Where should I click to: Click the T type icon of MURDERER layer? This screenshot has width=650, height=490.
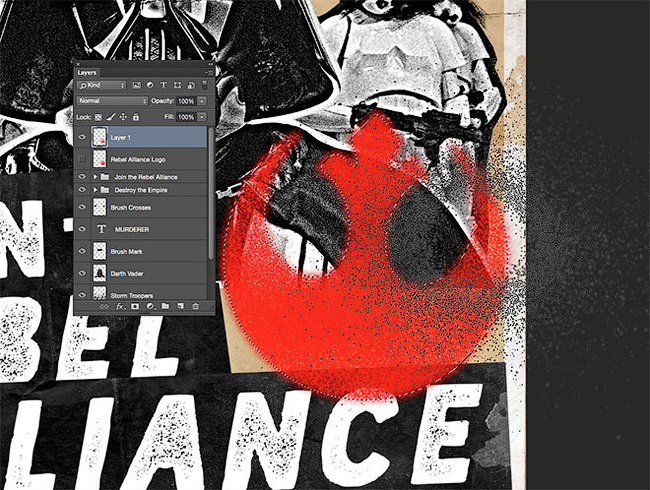pos(101,229)
